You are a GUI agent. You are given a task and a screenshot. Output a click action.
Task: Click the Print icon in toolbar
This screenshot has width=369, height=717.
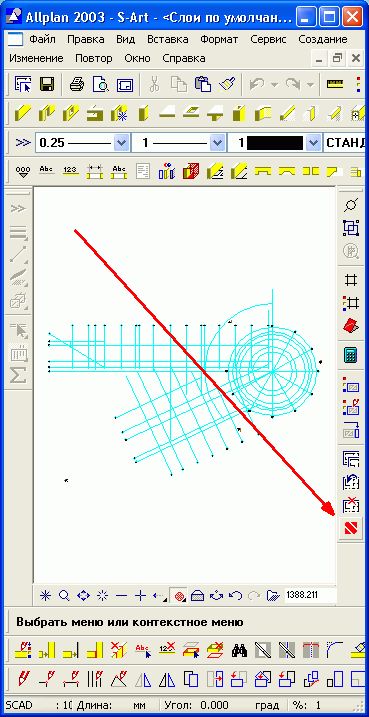point(77,85)
